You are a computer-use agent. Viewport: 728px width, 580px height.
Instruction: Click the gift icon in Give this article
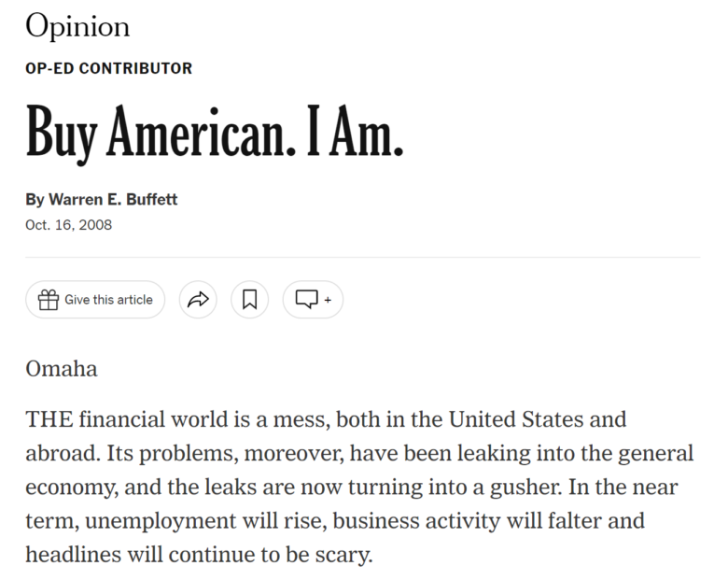tap(49, 300)
